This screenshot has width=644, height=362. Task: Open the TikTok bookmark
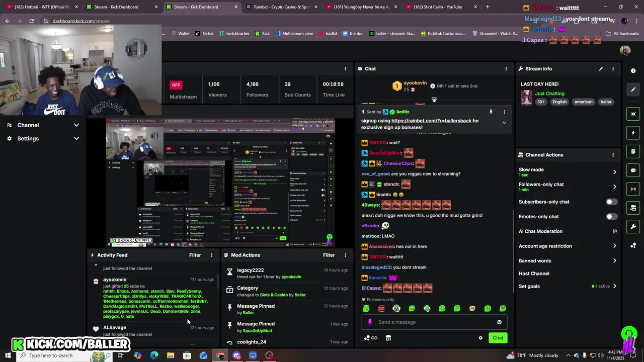(x=204, y=34)
